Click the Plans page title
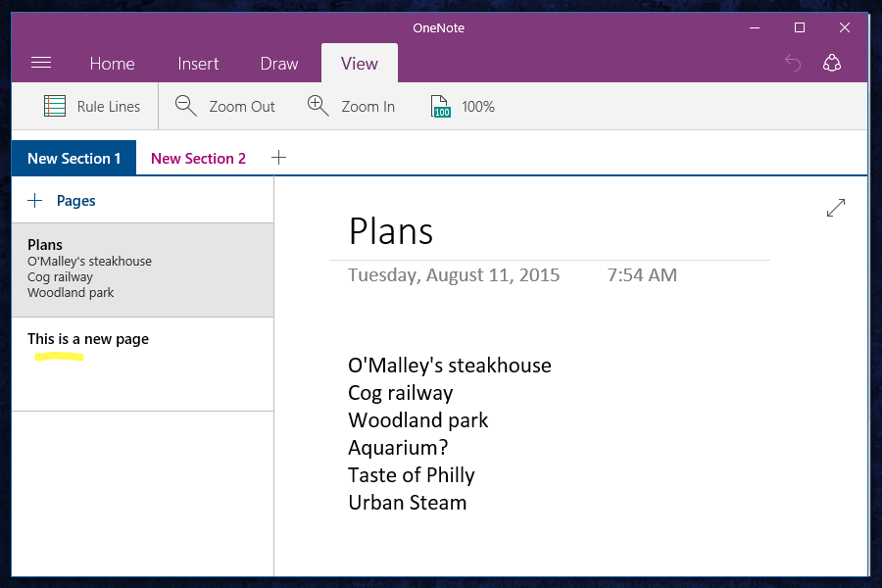The image size is (882, 588). point(391,231)
